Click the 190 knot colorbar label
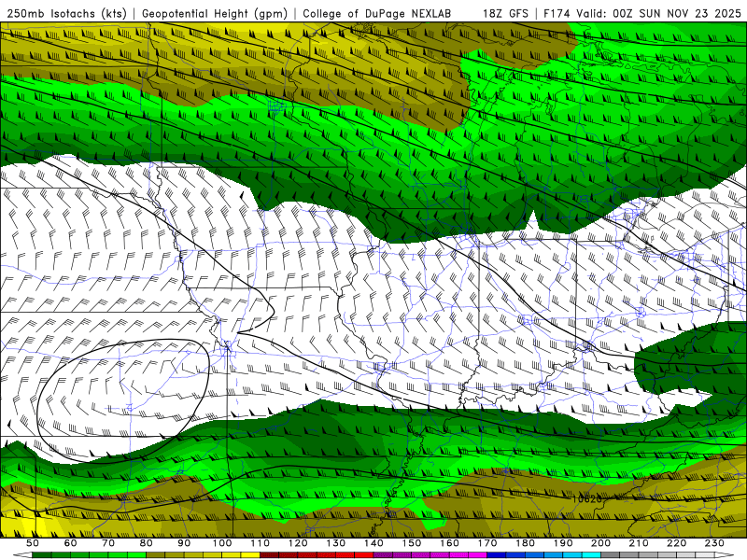Image resolution: width=747 pixels, height=560 pixels. 563,543
